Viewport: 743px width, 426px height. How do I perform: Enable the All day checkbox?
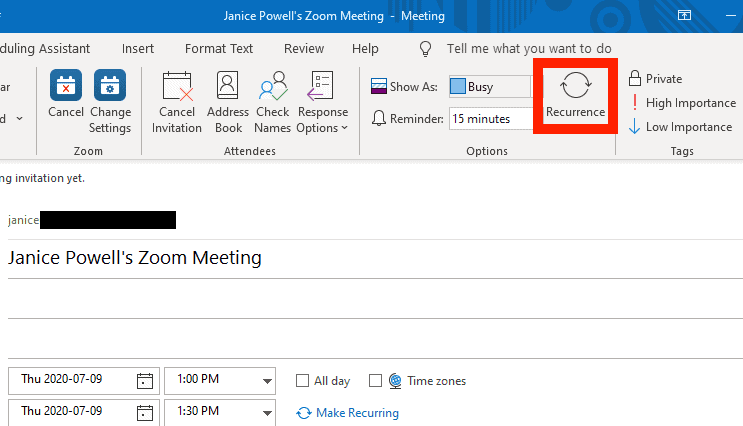coord(302,381)
